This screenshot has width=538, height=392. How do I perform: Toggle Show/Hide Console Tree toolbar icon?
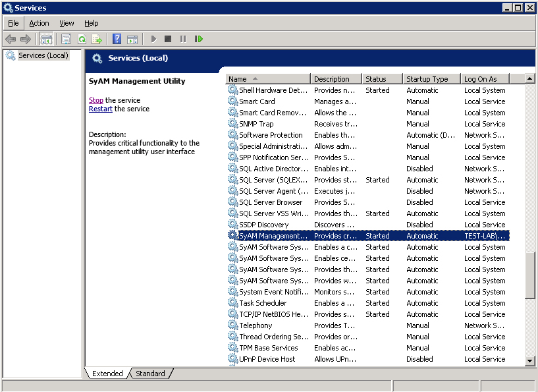[46, 40]
